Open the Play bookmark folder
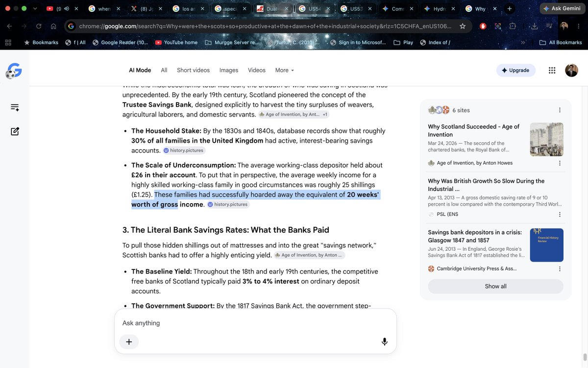The width and height of the screenshot is (588, 368). click(x=403, y=43)
